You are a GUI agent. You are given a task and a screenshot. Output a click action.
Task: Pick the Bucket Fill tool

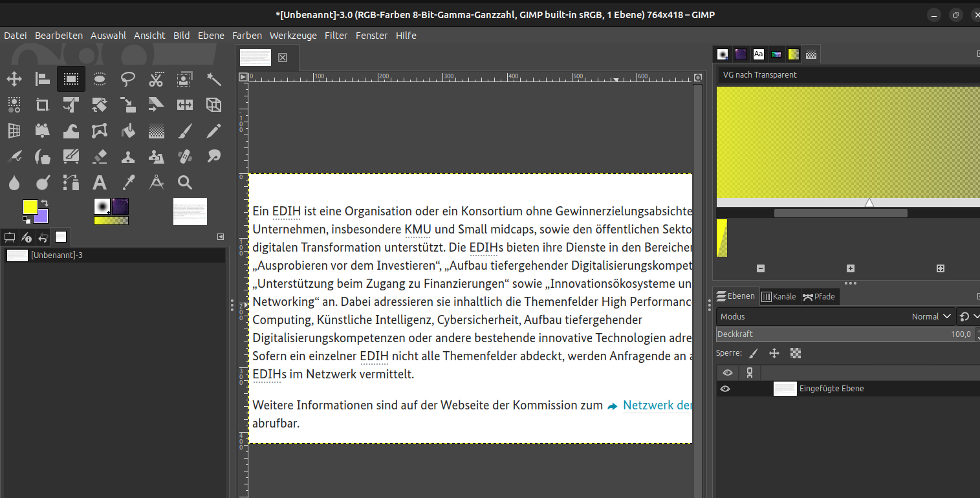click(x=128, y=131)
